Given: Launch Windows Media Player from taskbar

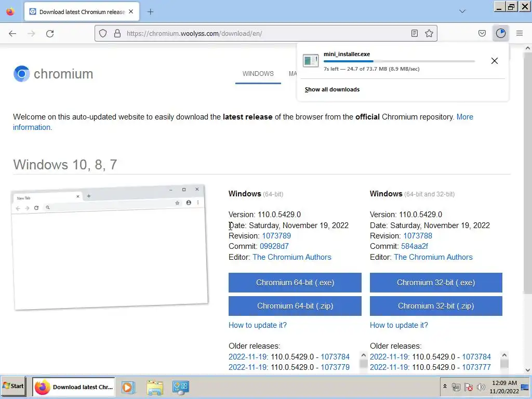Looking at the screenshot, I should pyautogui.click(x=128, y=387).
